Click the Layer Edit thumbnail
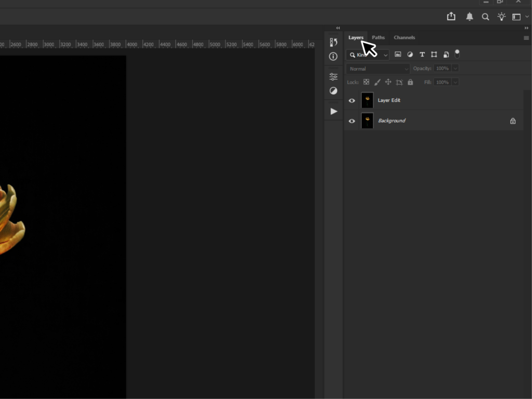The image size is (532, 399). click(367, 100)
